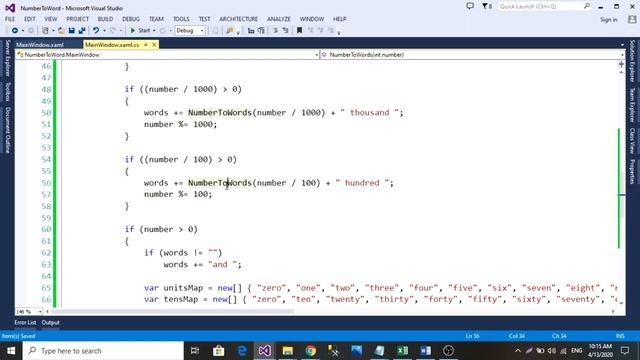Open the BUILD menu
Viewport: 640px width, 360px height.
(x=105, y=19)
